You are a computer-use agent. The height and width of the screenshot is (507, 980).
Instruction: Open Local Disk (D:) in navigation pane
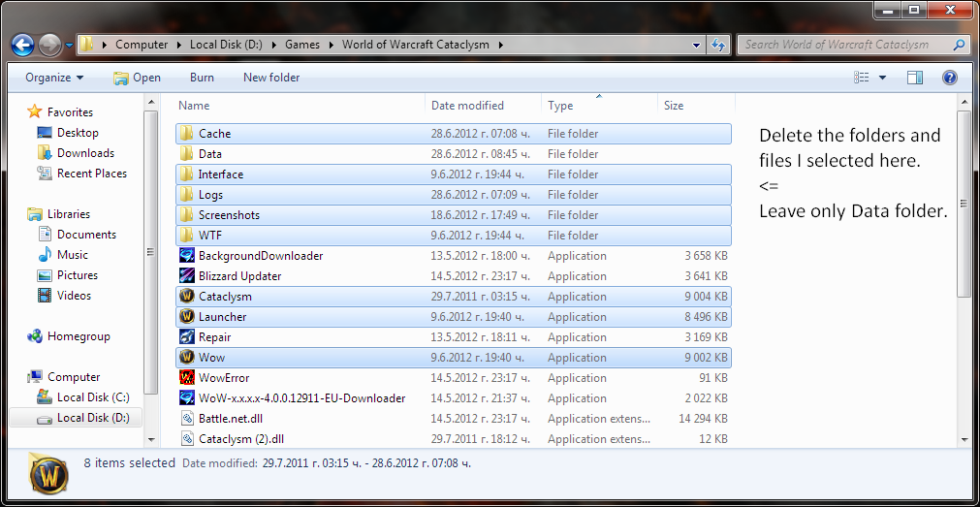tap(93, 418)
